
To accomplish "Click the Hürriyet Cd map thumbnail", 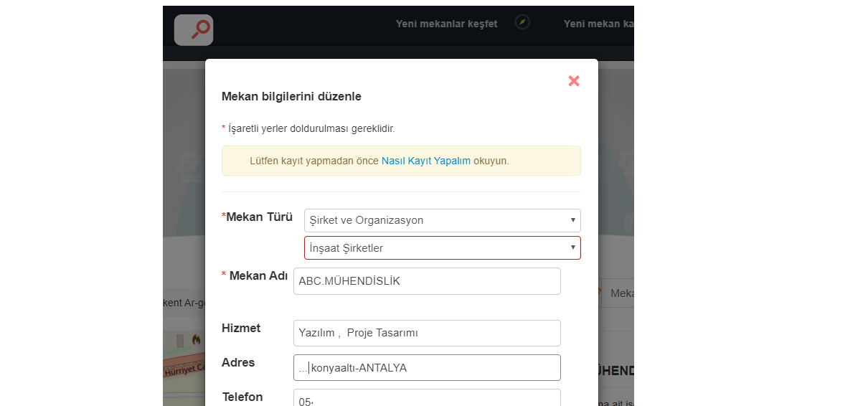I will 184,372.
